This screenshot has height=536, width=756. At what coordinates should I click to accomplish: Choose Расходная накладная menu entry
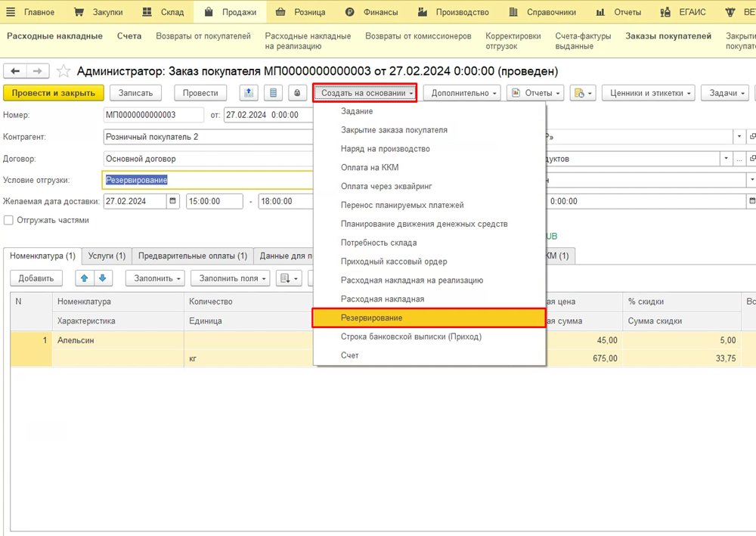pyautogui.click(x=383, y=299)
